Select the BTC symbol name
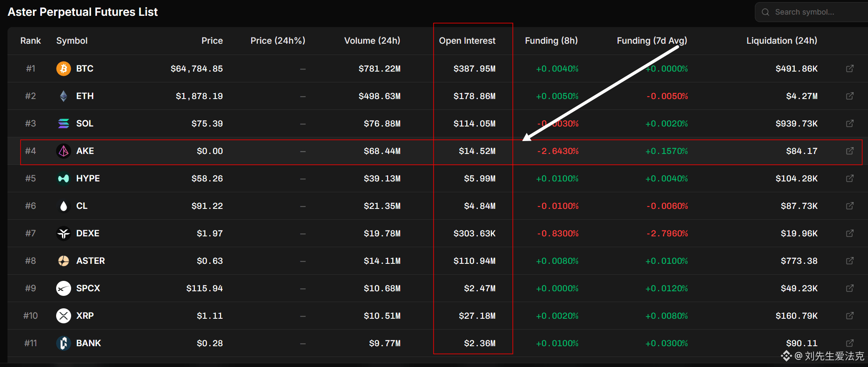The height and width of the screenshot is (367, 868). click(84, 68)
